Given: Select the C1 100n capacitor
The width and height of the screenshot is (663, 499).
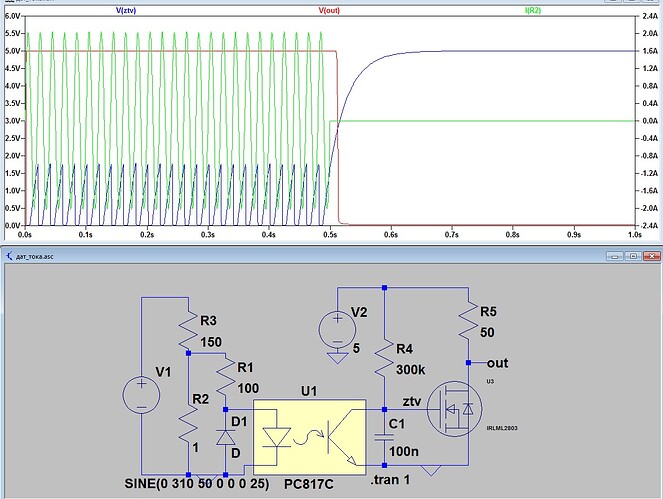Looking at the screenshot, I should [384, 437].
